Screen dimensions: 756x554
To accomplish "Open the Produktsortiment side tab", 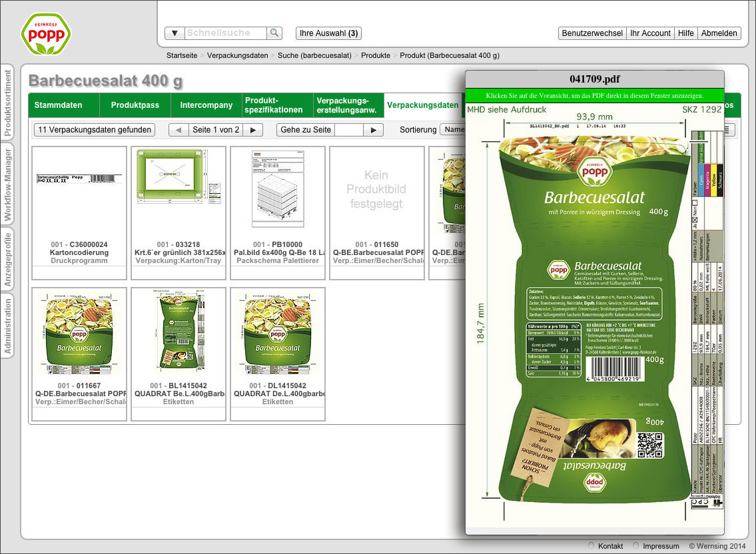I will click(7, 103).
